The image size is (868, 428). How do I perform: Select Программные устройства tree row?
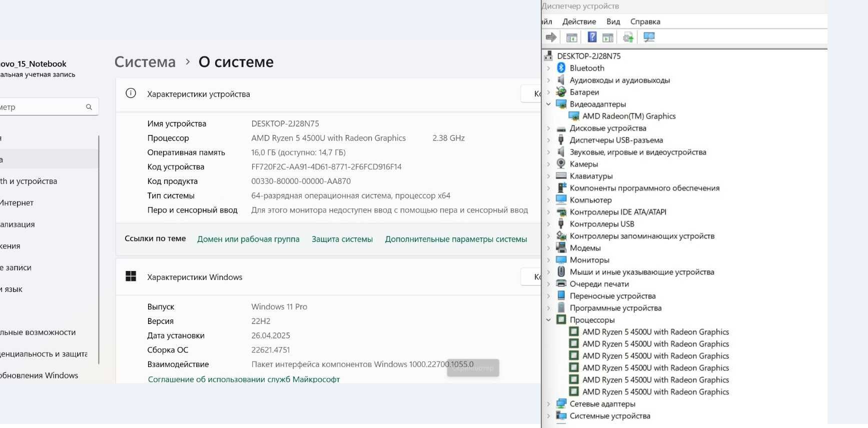615,308
